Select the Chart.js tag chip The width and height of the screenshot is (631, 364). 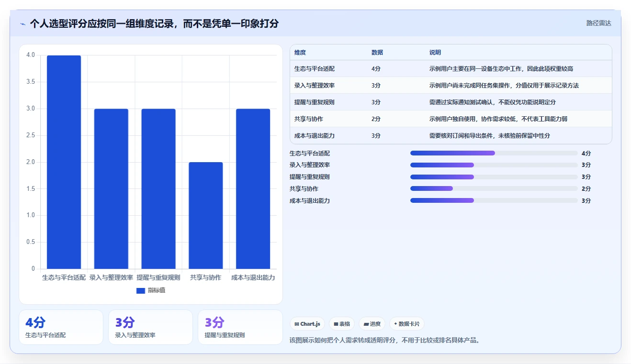[307, 324]
